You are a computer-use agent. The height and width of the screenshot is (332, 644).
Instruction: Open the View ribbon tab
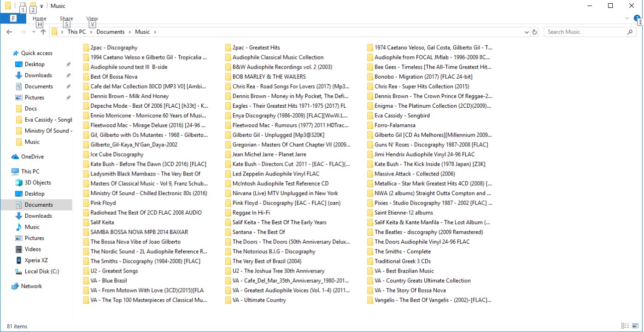tap(92, 19)
